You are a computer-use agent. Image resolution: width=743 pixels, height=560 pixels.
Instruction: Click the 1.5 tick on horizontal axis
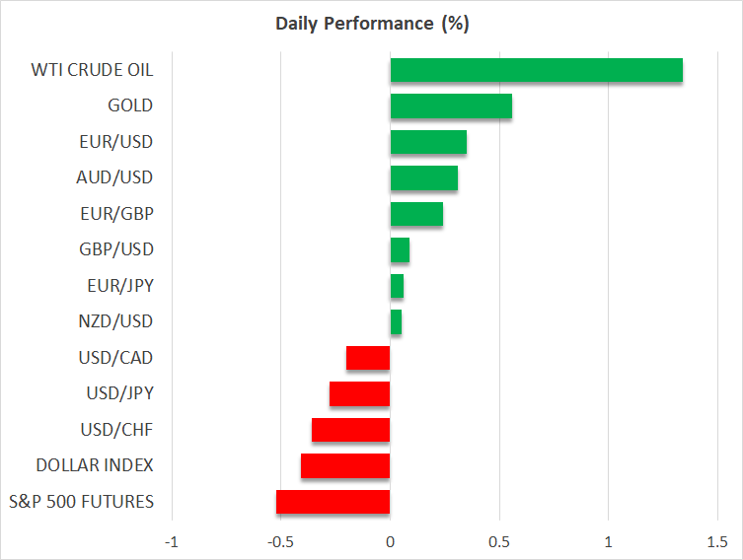(x=716, y=541)
